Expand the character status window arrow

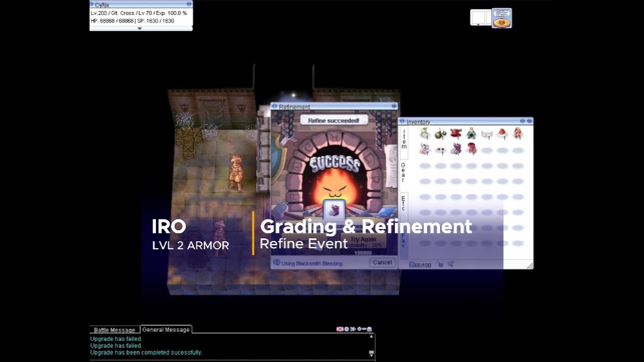click(x=140, y=29)
